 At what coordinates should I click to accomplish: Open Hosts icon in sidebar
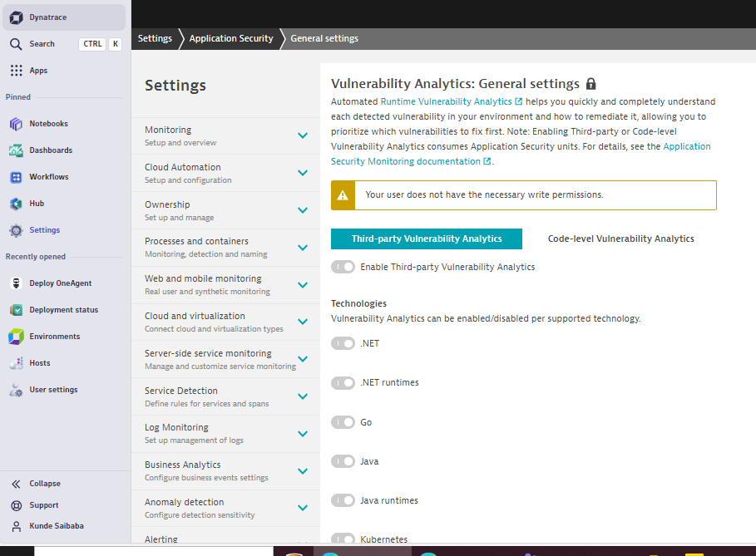coord(16,363)
